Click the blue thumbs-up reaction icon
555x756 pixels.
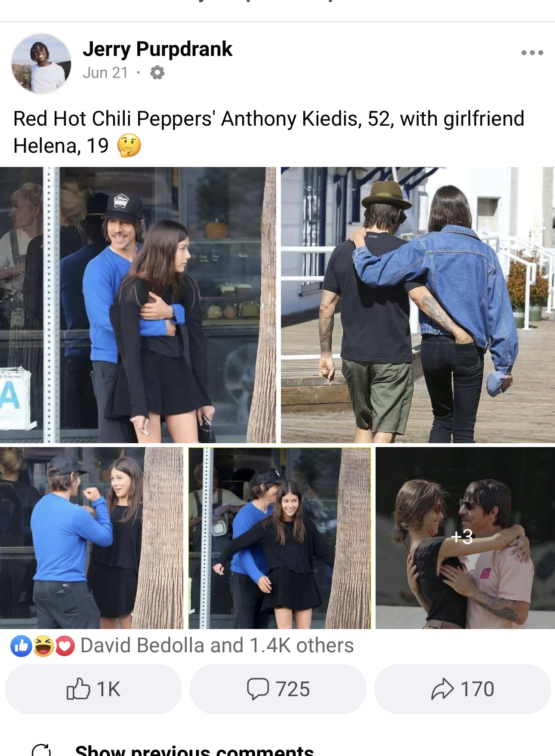(x=21, y=646)
